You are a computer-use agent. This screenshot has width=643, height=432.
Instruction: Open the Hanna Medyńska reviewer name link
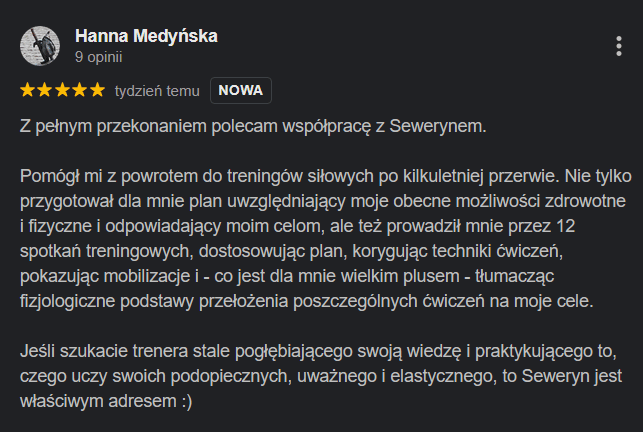[146, 37]
